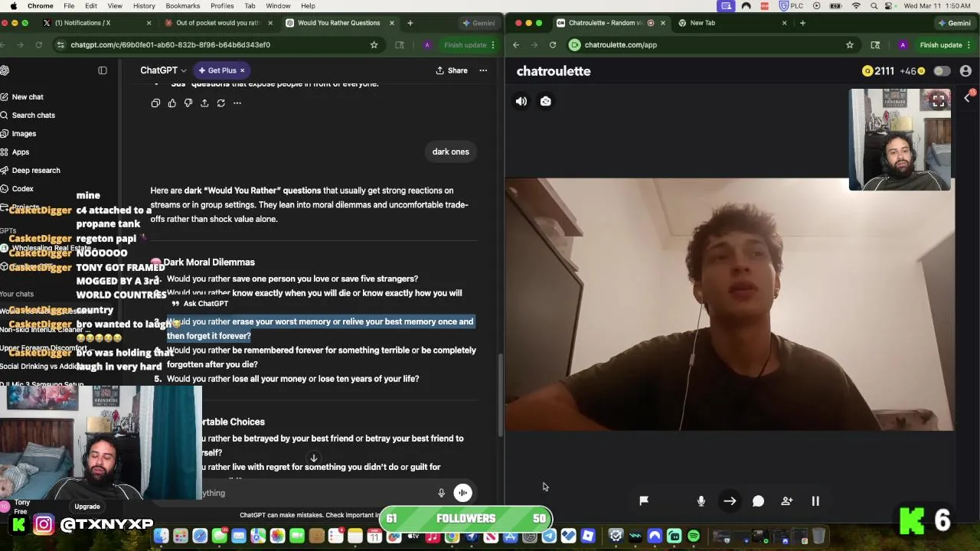
Task: Pause the Chatroulette session
Action: click(x=815, y=501)
